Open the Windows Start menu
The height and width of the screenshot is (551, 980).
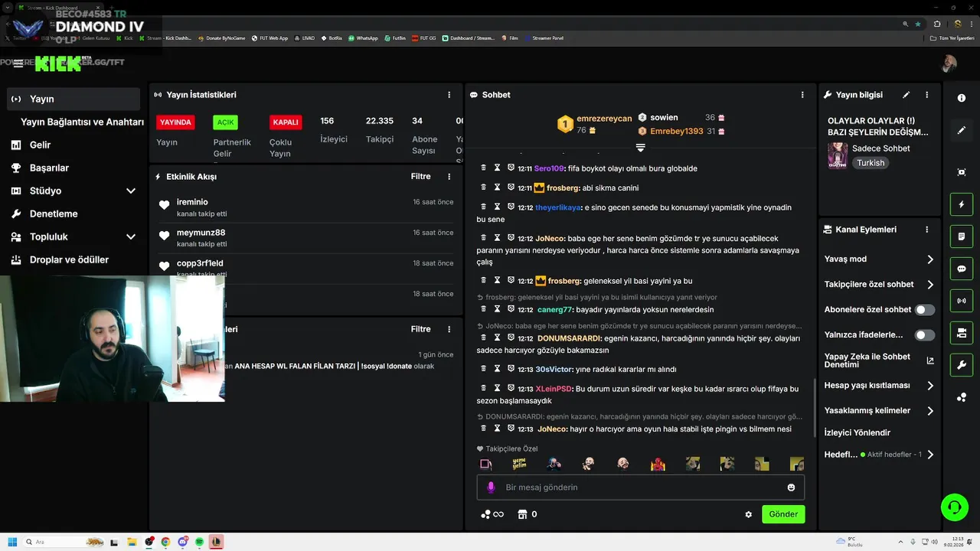(12, 542)
